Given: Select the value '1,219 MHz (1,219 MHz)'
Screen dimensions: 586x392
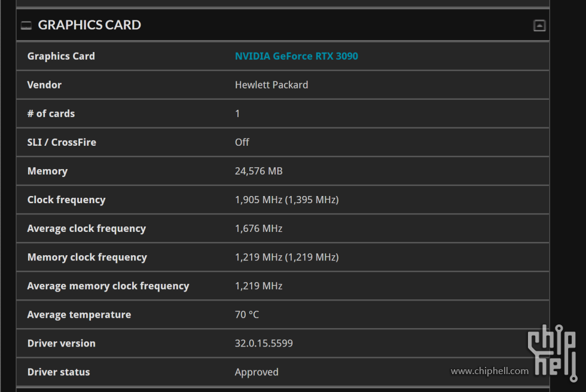Looking at the screenshot, I should [x=286, y=258].
